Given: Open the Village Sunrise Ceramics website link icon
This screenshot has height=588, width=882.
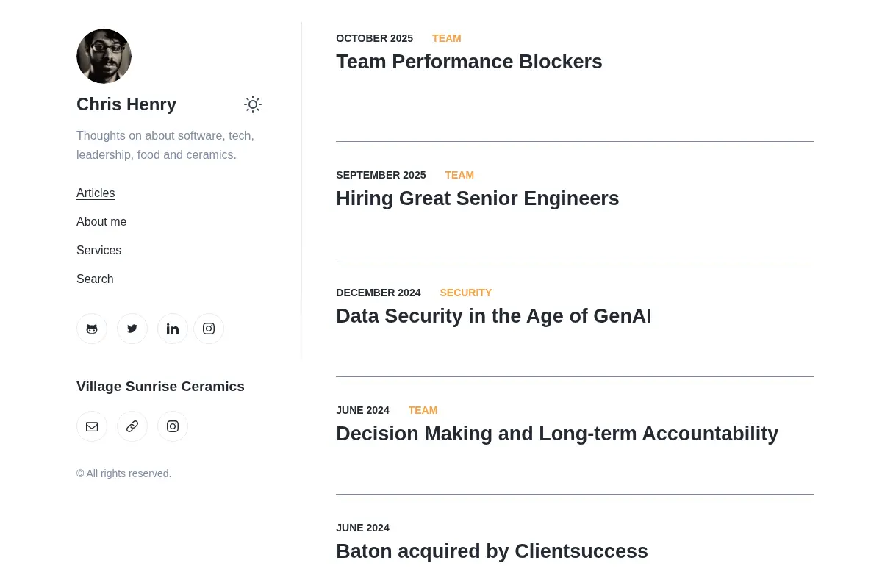Looking at the screenshot, I should pos(132,426).
